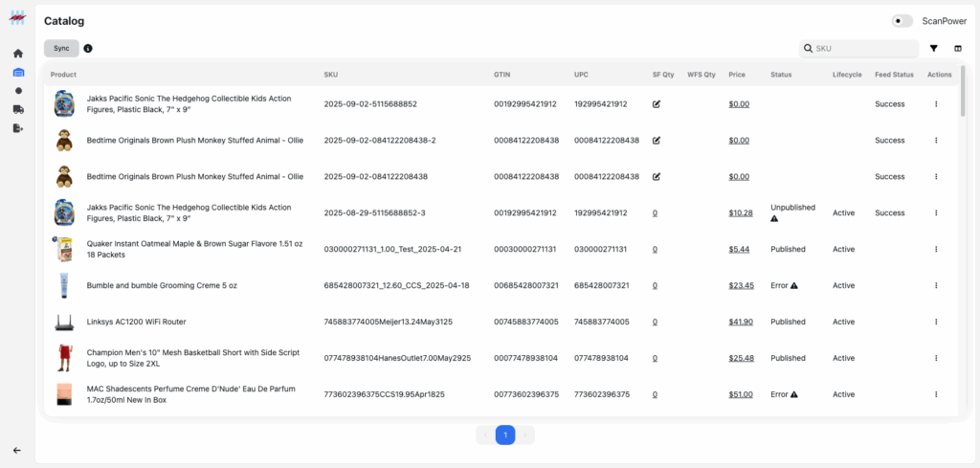Open the shipping truck icon in sidebar
This screenshot has width=980, height=468.
(18, 109)
